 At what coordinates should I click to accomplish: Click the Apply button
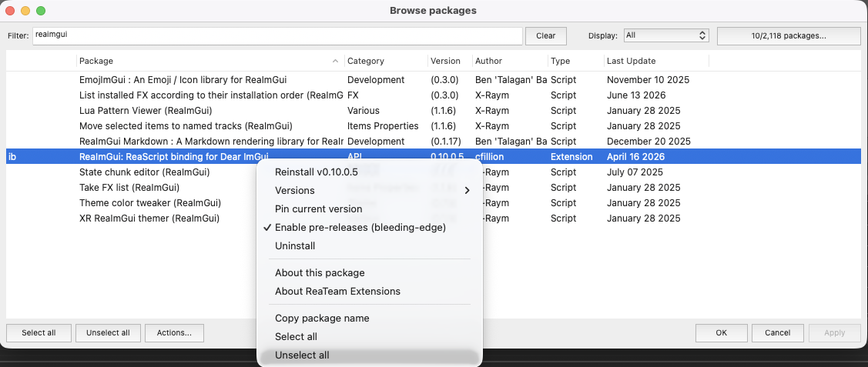[x=834, y=332]
